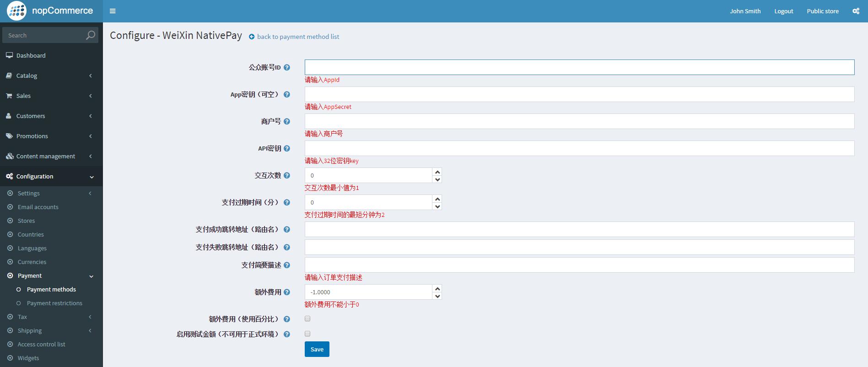
Task: Click the Catalog book icon
Action: tap(9, 76)
